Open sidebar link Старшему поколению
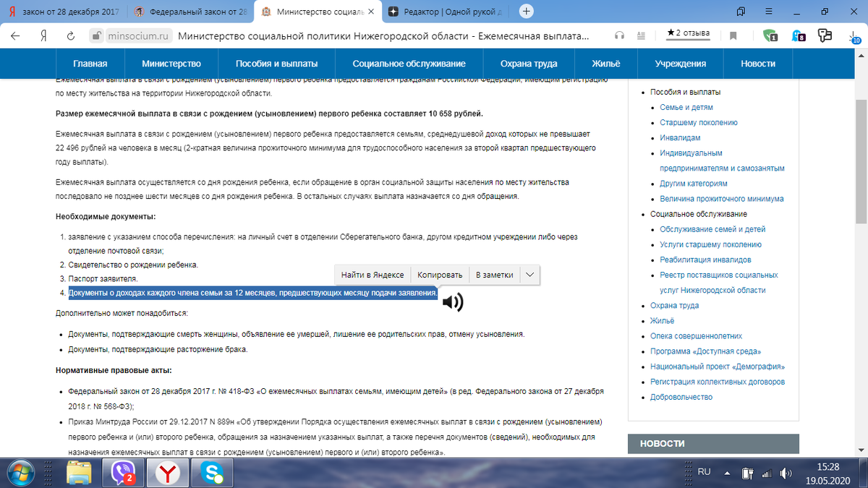The height and width of the screenshot is (488, 868). pos(699,122)
